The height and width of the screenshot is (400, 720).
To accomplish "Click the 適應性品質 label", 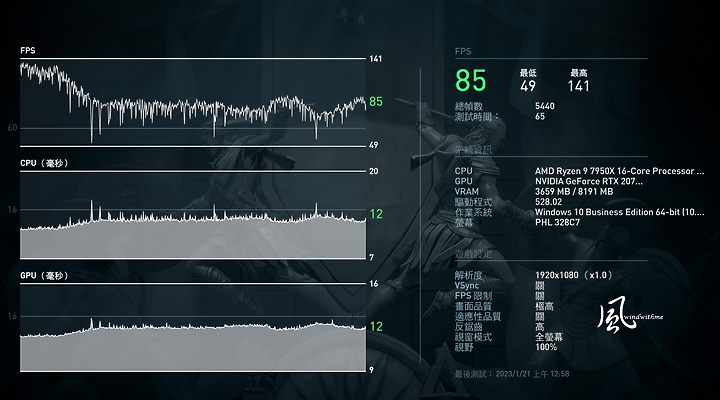I will tap(478, 316).
